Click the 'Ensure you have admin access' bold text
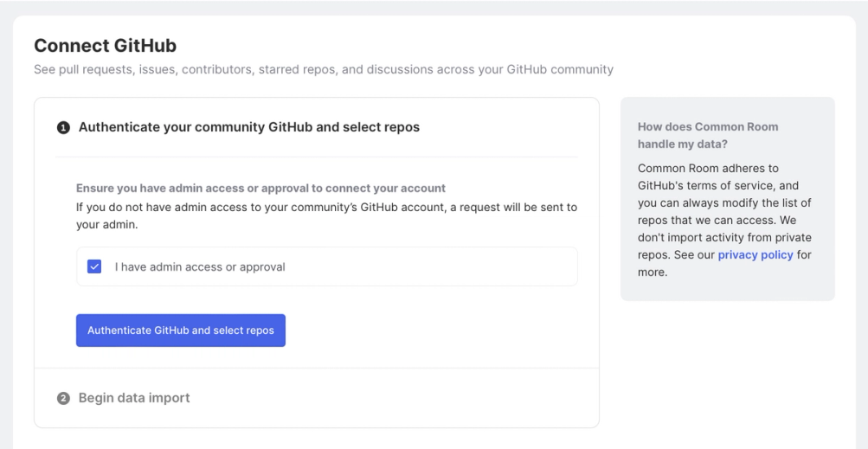 (260, 189)
